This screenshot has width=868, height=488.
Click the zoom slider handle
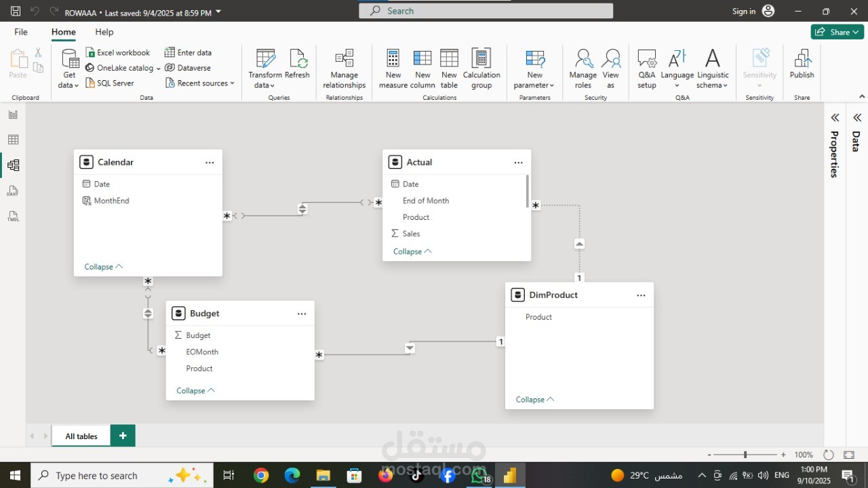(x=745, y=455)
